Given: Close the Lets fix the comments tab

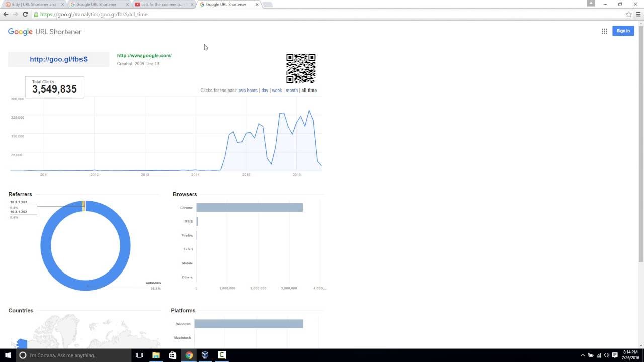Looking at the screenshot, I should point(192,5).
